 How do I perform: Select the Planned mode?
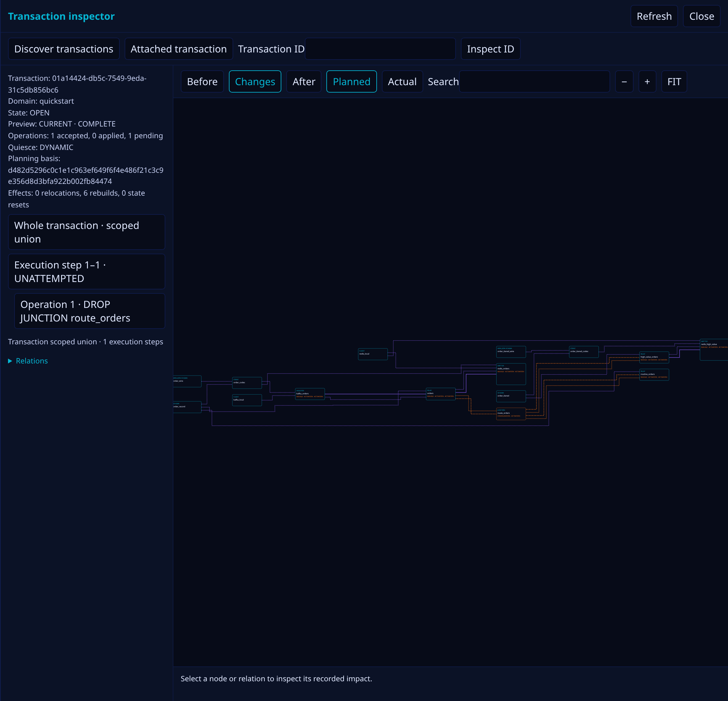tap(351, 81)
